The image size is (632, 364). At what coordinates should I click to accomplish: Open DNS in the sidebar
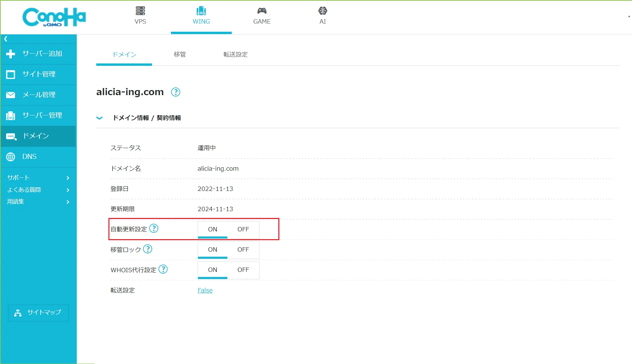point(39,157)
